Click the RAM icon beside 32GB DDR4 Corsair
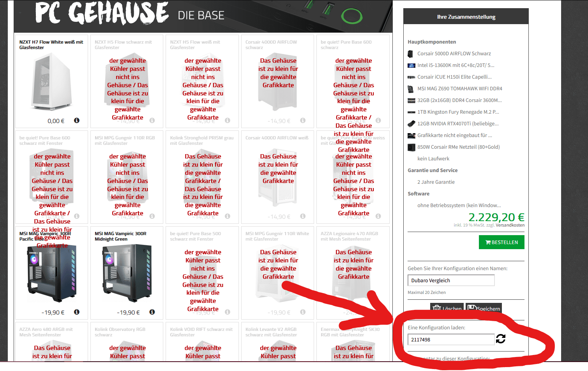This screenshot has width=588, height=371. click(411, 100)
